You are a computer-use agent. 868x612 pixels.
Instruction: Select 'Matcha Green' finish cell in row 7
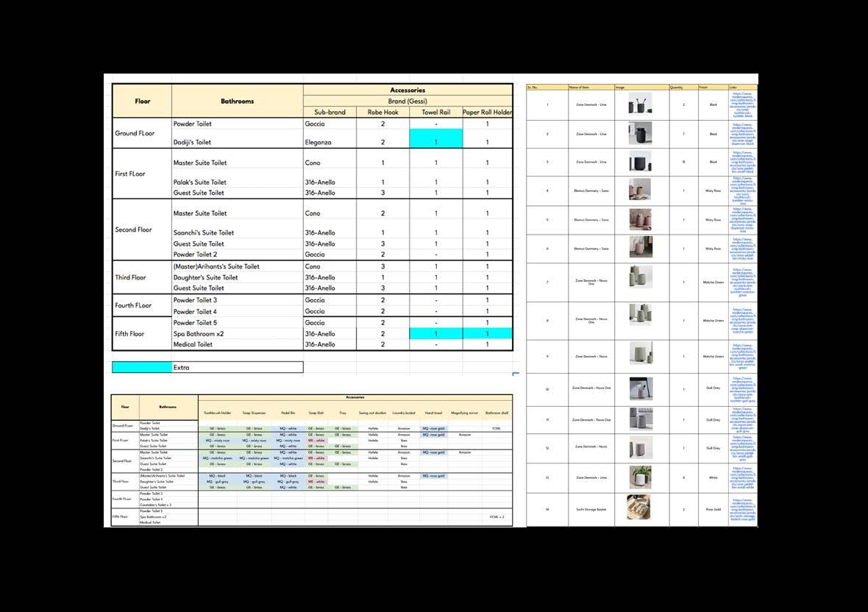pyautogui.click(x=713, y=282)
